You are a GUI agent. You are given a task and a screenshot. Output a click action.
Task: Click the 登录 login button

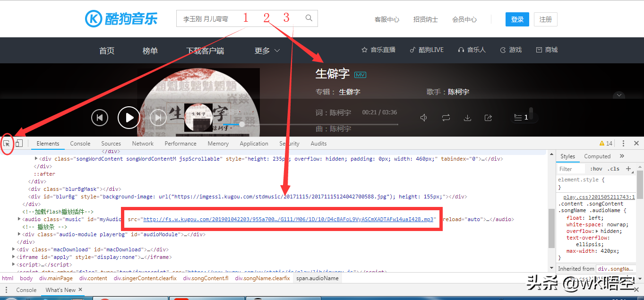tap(517, 19)
